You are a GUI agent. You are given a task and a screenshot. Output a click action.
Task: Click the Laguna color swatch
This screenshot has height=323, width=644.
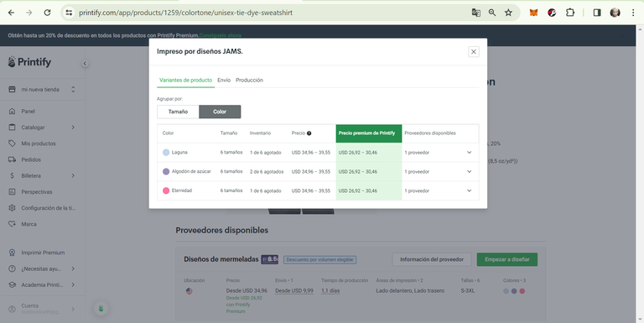[166, 153]
